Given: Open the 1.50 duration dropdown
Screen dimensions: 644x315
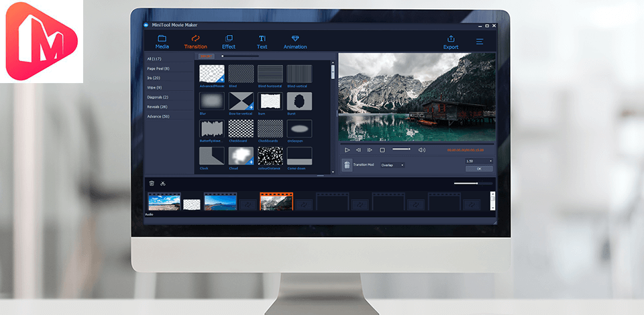Looking at the screenshot, I should 479,162.
